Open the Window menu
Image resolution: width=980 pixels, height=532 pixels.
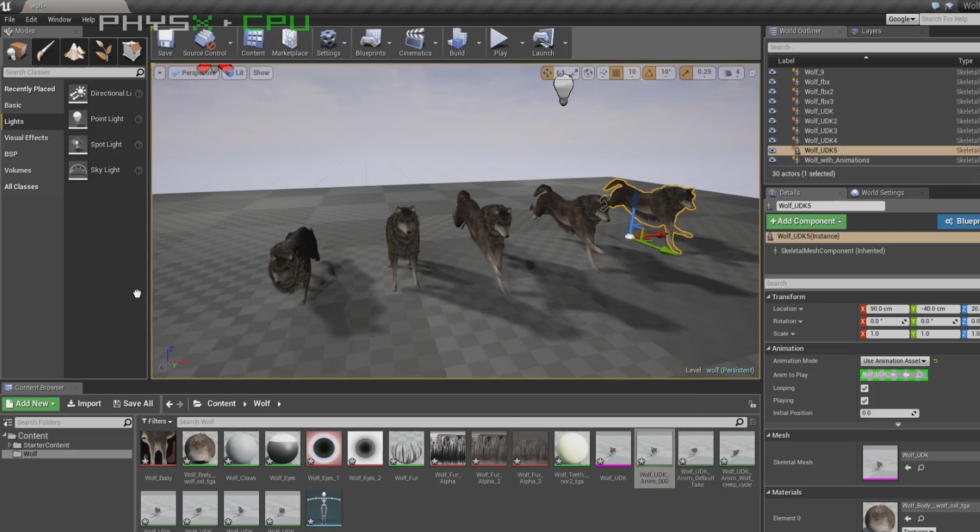(59, 19)
